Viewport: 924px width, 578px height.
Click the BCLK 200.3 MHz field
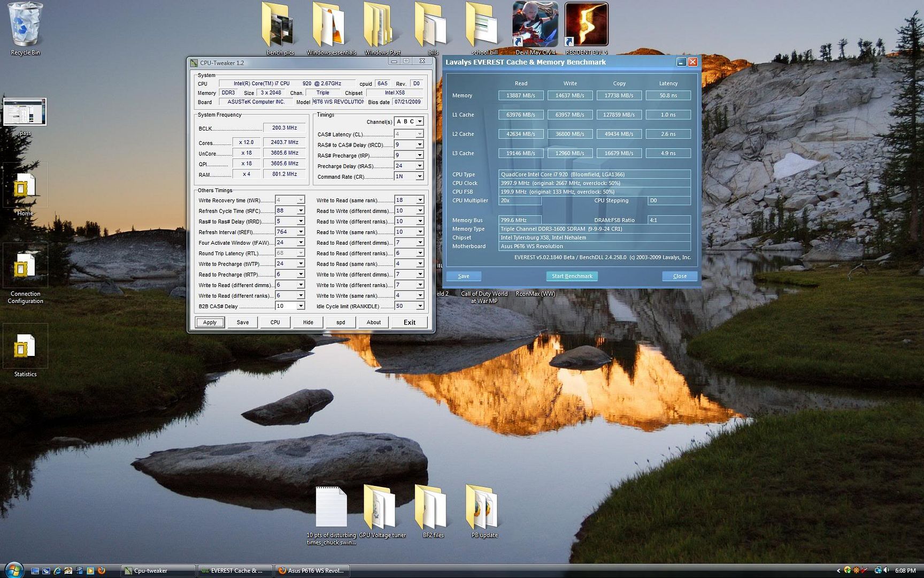284,128
